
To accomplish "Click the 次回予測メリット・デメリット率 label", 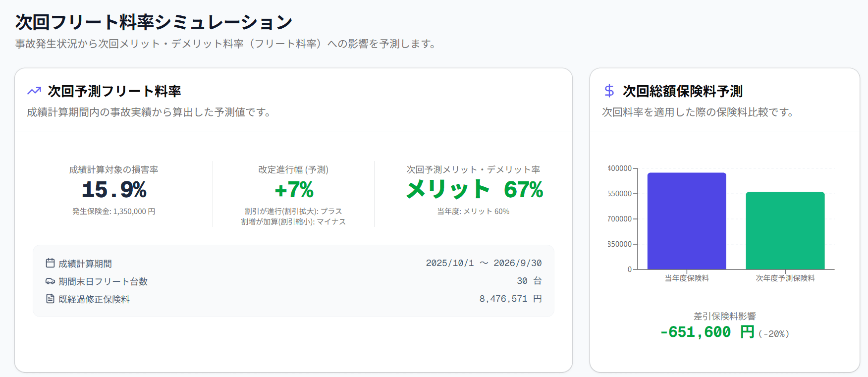I will tap(474, 170).
